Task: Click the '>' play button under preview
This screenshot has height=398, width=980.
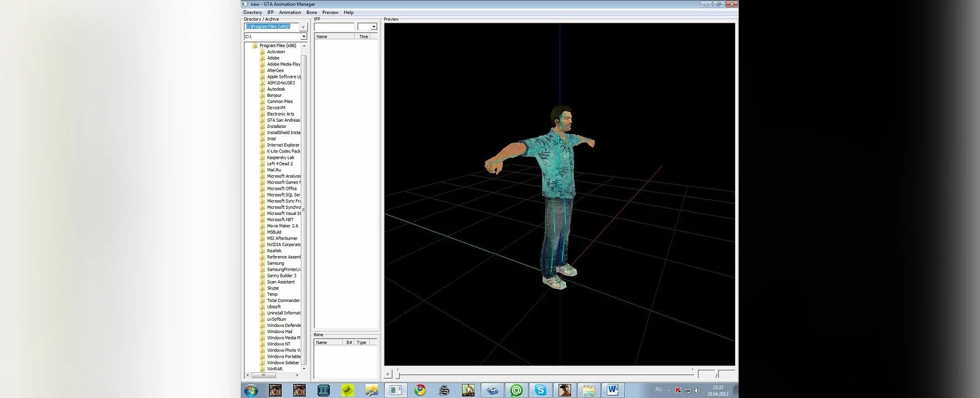Action: pos(388,374)
